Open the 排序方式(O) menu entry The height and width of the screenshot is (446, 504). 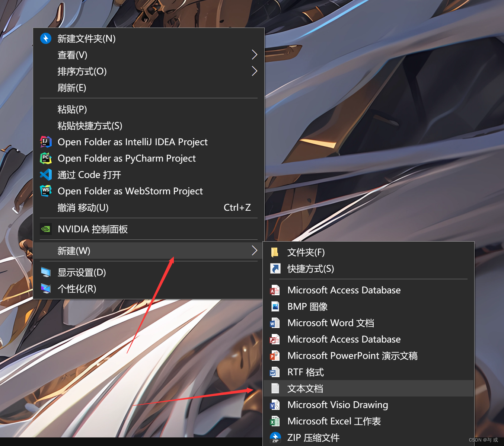point(149,71)
